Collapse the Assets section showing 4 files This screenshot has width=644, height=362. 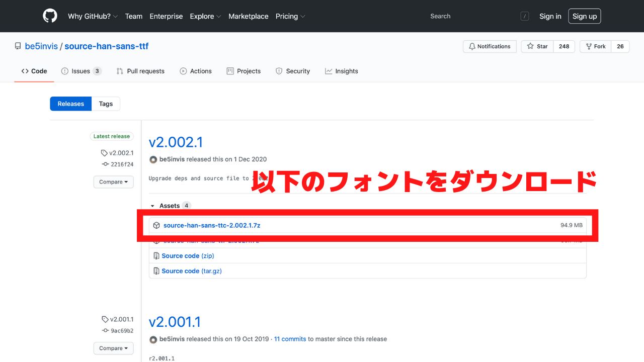[153, 206]
